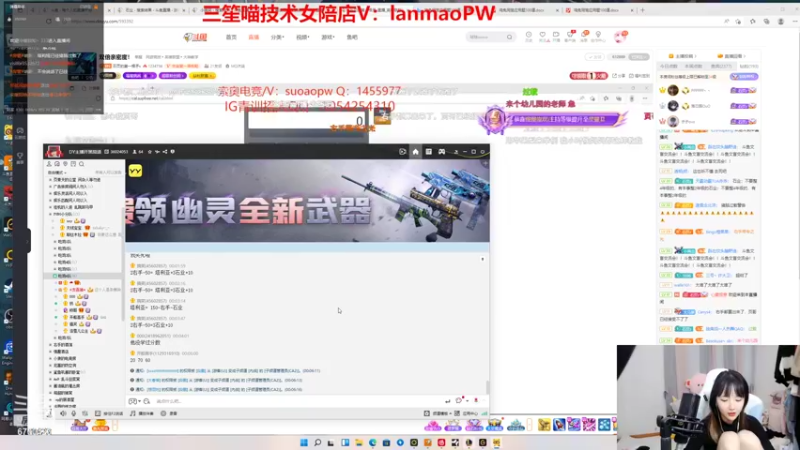Click Douyu logo in navigation bar

coord(195,37)
